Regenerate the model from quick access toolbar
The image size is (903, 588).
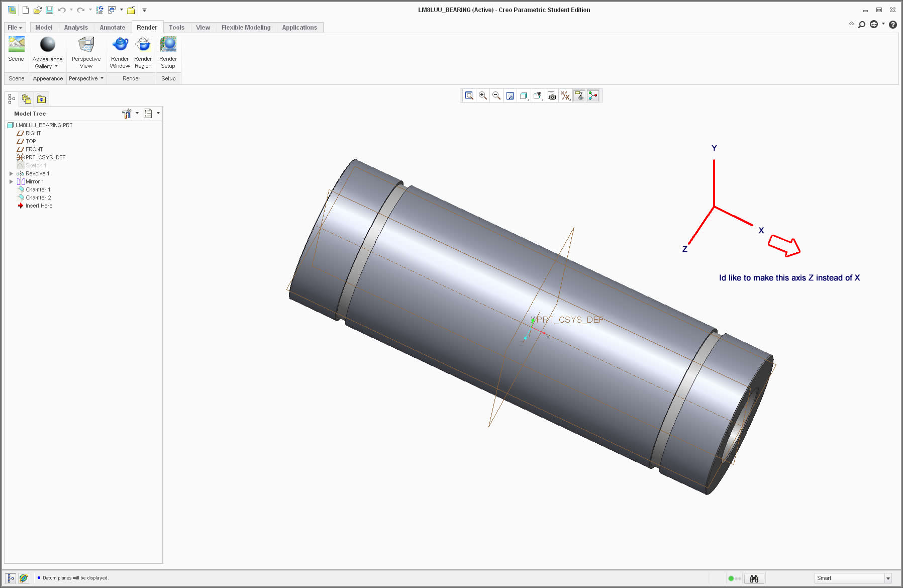(x=99, y=10)
